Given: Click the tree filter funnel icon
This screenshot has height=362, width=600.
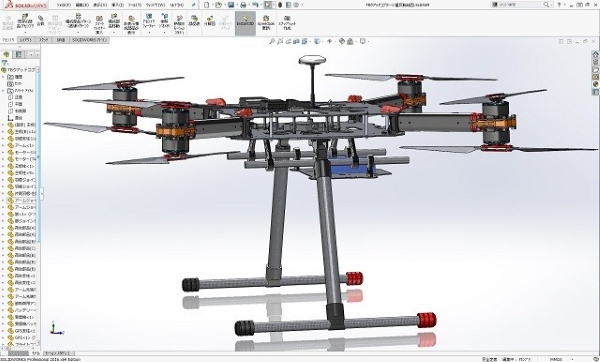Looking at the screenshot, I should (x=5, y=63).
